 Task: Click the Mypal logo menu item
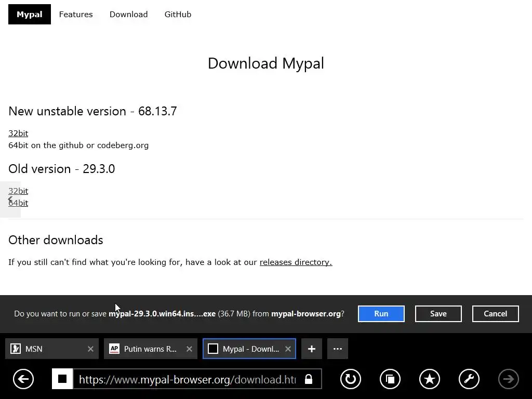[x=30, y=14]
